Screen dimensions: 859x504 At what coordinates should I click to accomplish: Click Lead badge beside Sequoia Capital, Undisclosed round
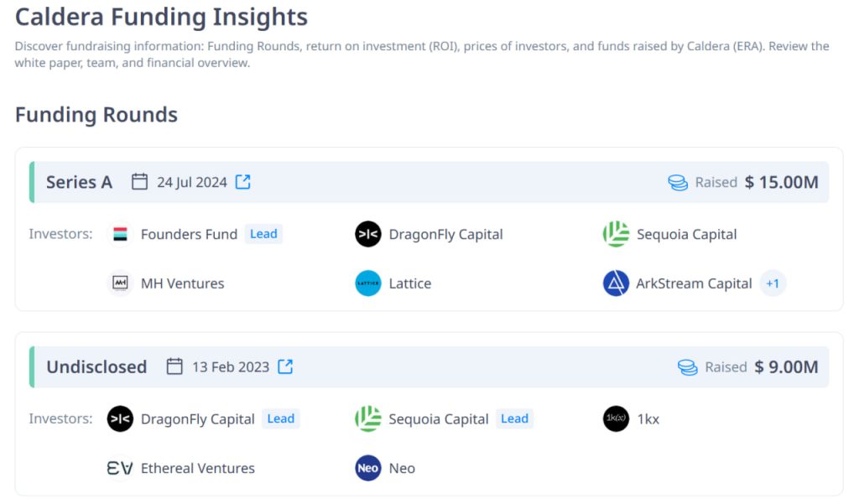point(514,418)
